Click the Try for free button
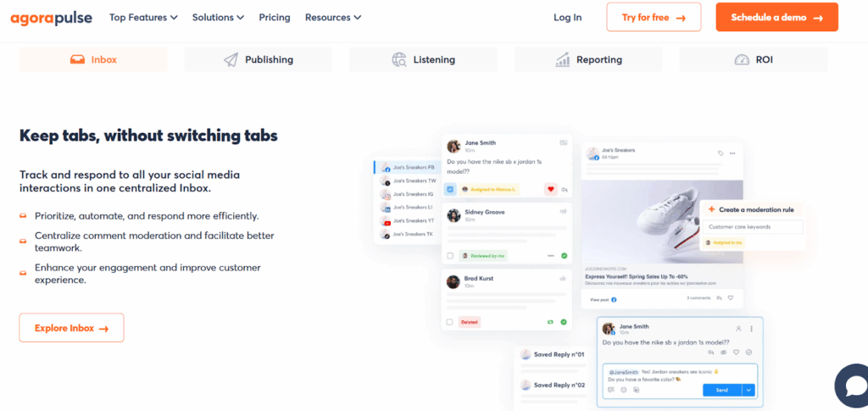The image size is (868, 411). pyautogui.click(x=654, y=17)
